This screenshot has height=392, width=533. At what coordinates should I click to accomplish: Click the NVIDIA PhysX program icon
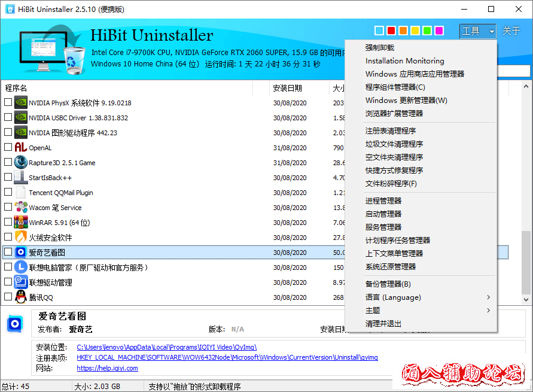(x=20, y=102)
